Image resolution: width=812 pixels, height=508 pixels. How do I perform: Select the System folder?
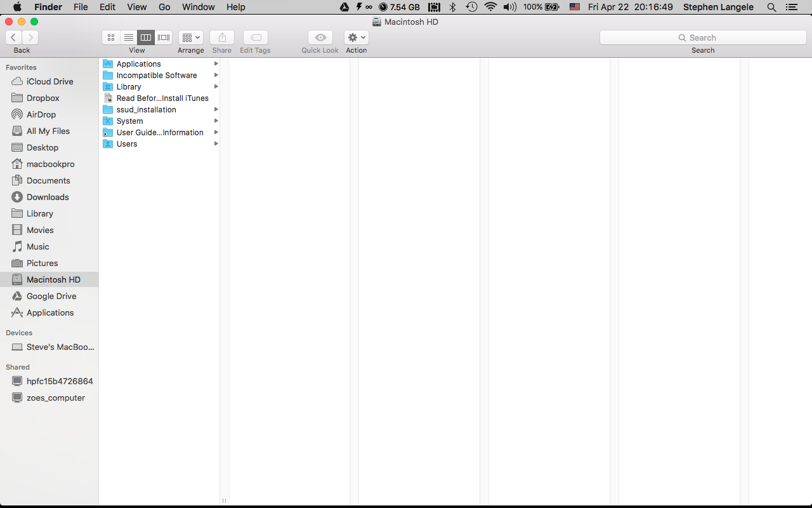click(x=160, y=121)
